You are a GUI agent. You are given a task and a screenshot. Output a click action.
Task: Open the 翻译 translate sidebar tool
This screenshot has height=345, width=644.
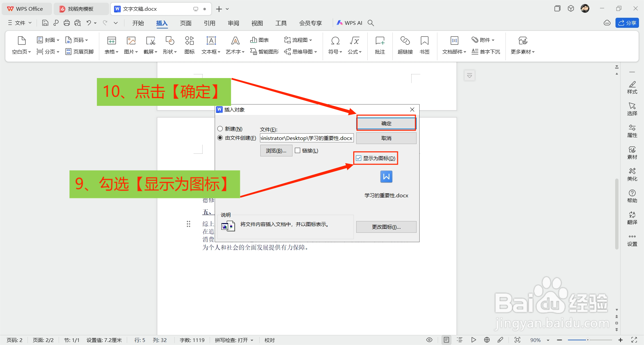click(632, 218)
